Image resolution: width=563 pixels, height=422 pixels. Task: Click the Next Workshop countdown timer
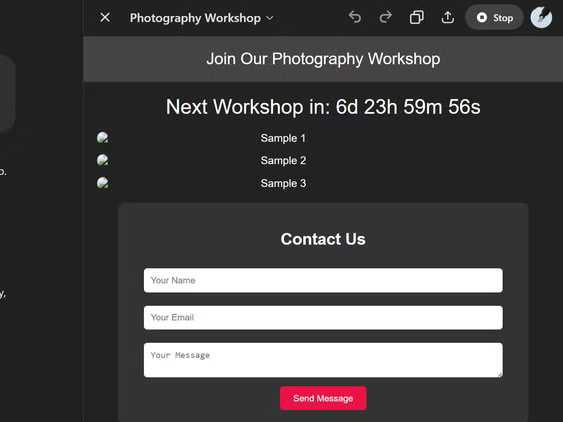[323, 107]
